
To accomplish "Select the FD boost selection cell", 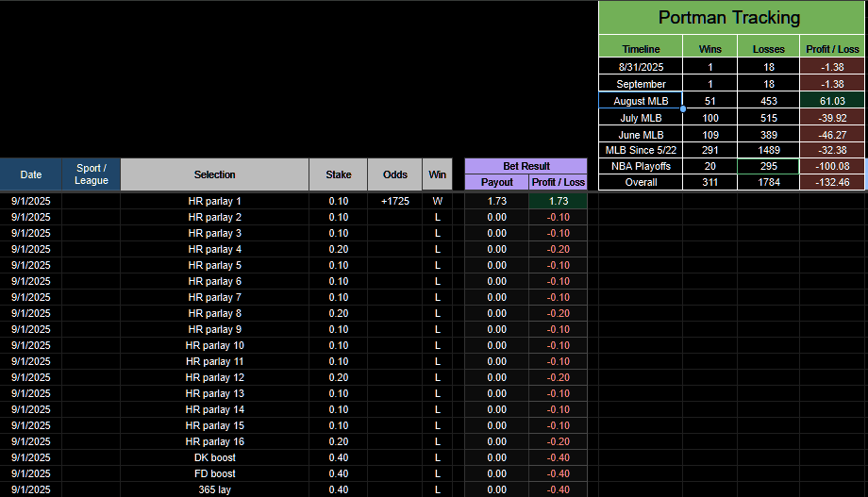I will (215, 473).
